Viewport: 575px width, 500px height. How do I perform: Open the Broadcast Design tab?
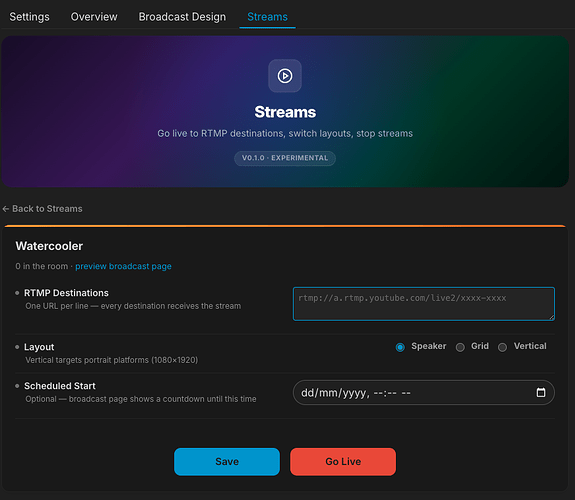182,17
